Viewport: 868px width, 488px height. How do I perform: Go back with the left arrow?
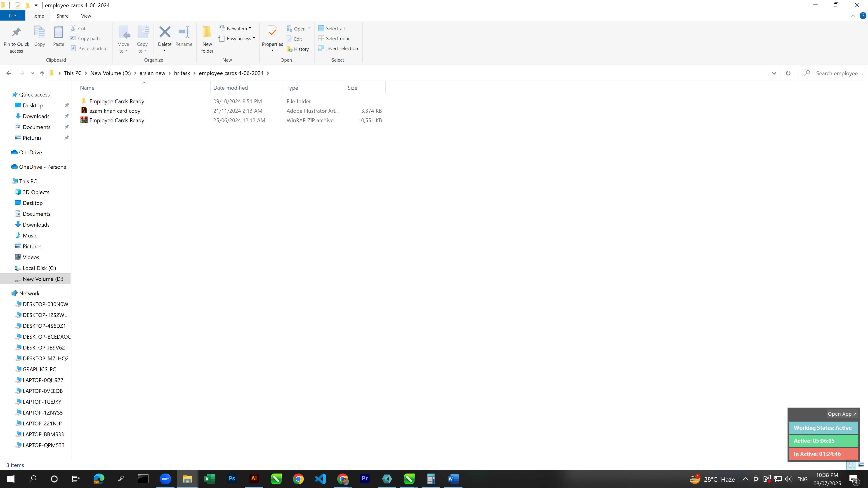point(9,73)
